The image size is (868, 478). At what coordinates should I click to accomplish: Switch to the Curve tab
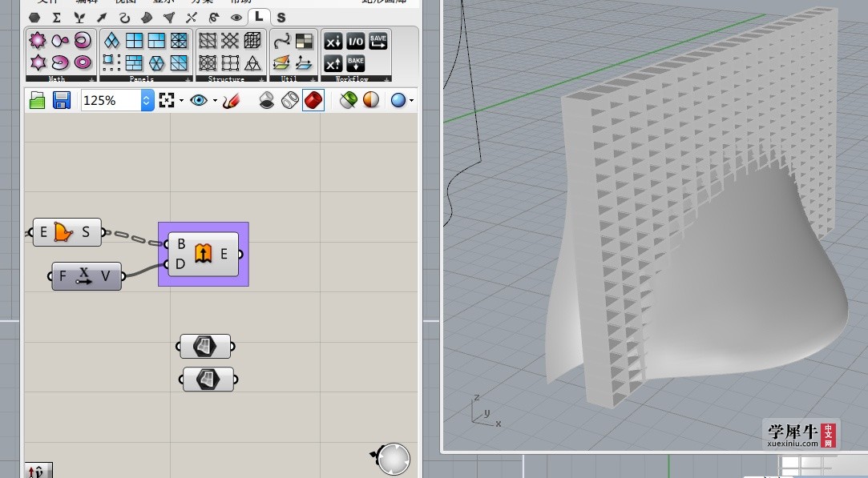tap(124, 18)
